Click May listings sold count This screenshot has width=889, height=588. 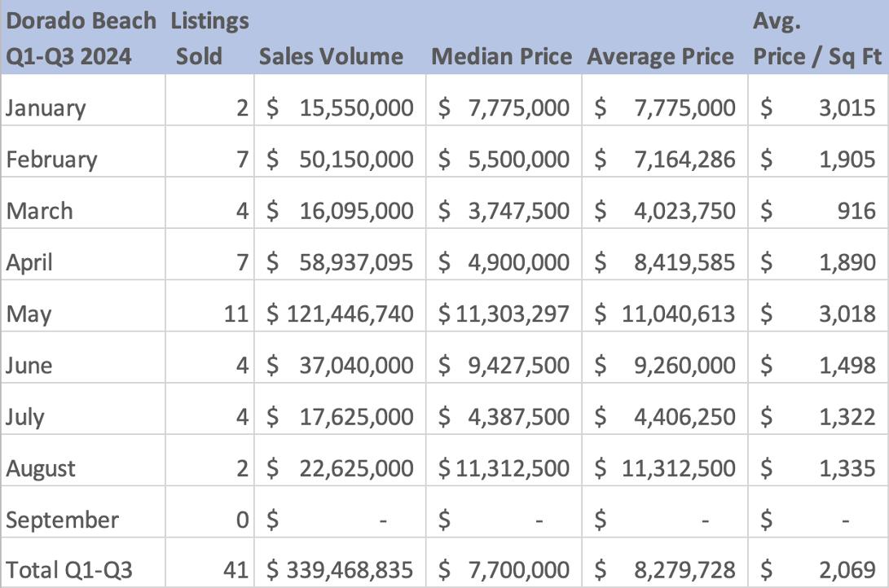[x=236, y=314]
